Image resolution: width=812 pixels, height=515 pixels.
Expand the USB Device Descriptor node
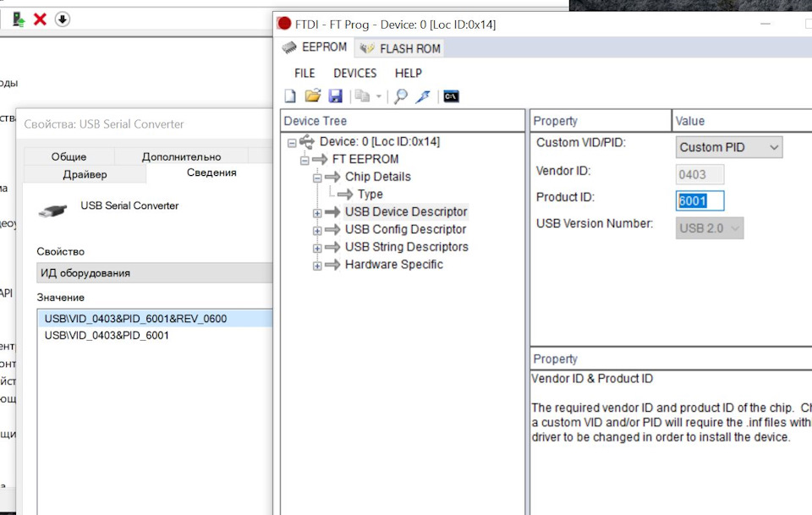317,213
